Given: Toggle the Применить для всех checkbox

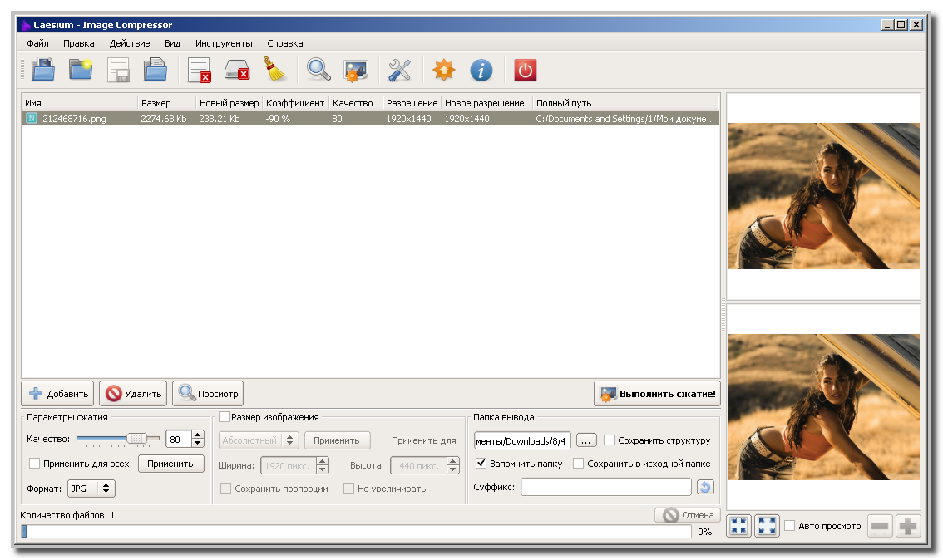Looking at the screenshot, I should [x=35, y=464].
